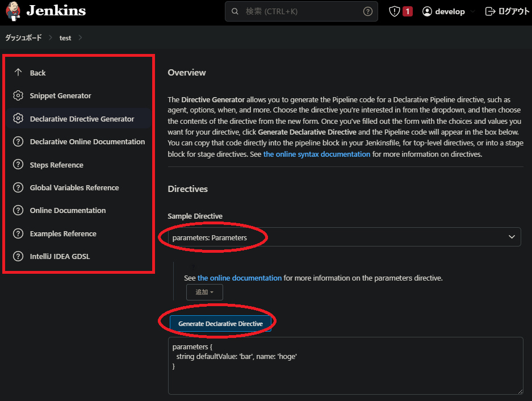The width and height of the screenshot is (532, 401).
Task: Open the test breadcrumb
Action: 65,38
